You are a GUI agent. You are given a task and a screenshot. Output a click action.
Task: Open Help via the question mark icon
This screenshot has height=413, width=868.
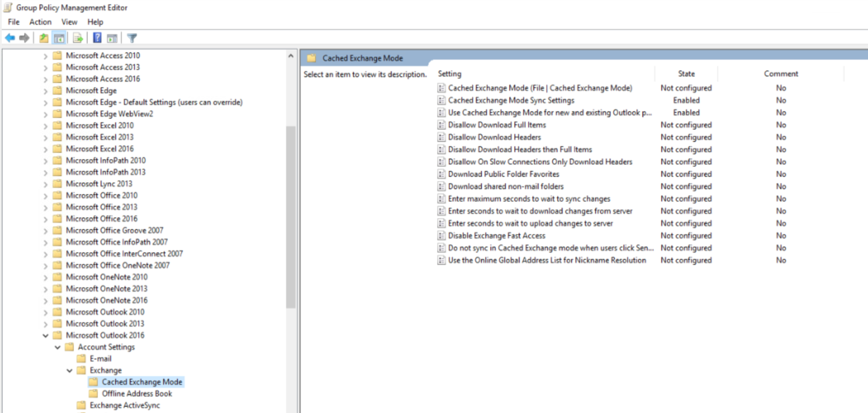(x=97, y=38)
